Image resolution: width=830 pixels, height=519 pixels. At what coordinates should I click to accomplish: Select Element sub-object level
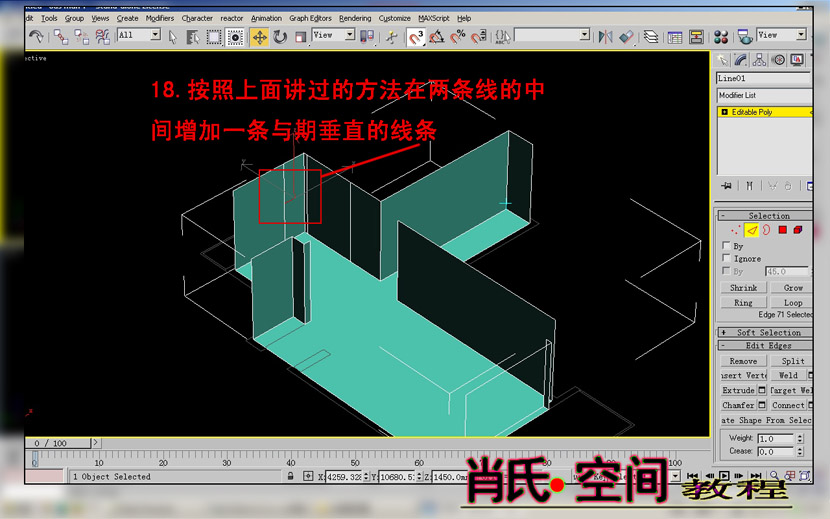click(x=798, y=230)
